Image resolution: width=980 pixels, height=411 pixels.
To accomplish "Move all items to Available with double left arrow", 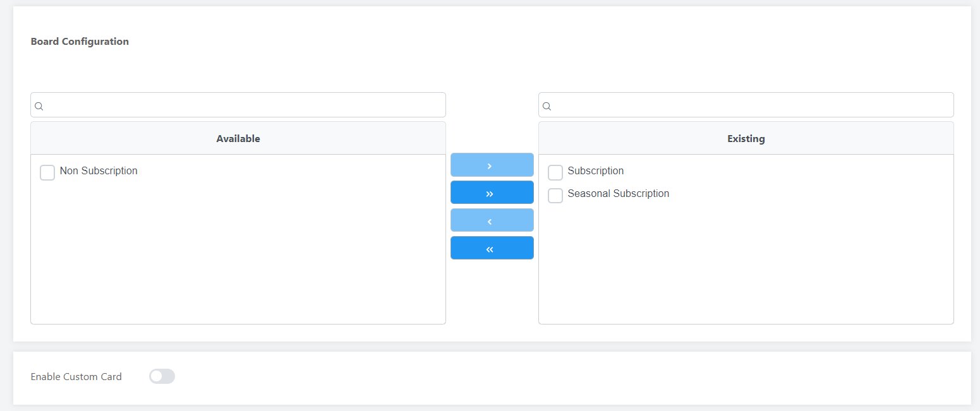I will [492, 248].
